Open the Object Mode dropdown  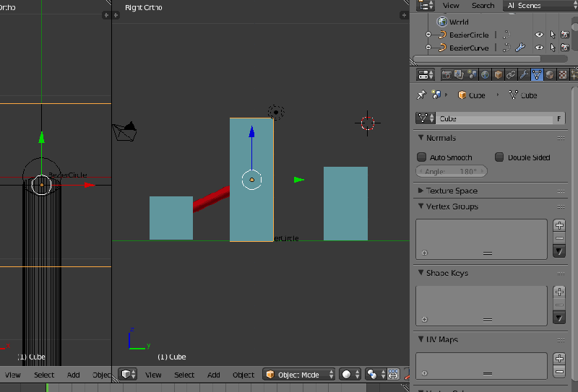[x=299, y=375]
